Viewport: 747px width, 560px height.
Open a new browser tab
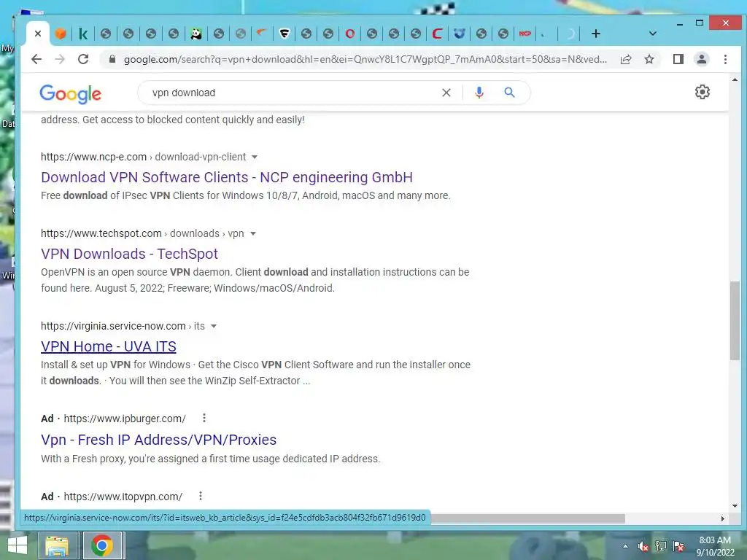coord(595,34)
